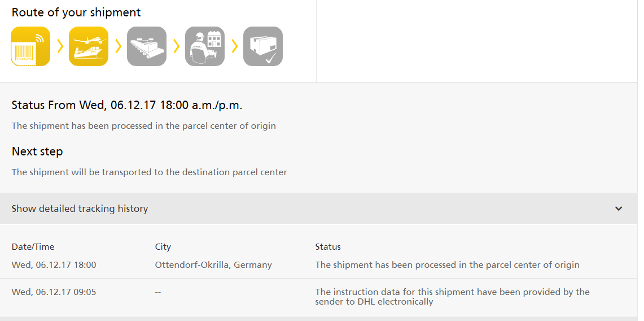Select the Ottendorf-Okrilla, Germany city entry

[213, 265]
